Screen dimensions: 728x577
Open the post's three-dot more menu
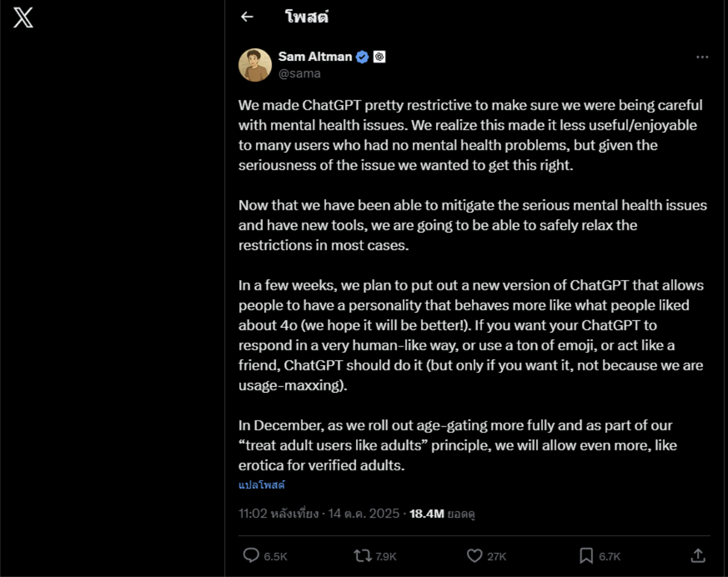(702, 57)
